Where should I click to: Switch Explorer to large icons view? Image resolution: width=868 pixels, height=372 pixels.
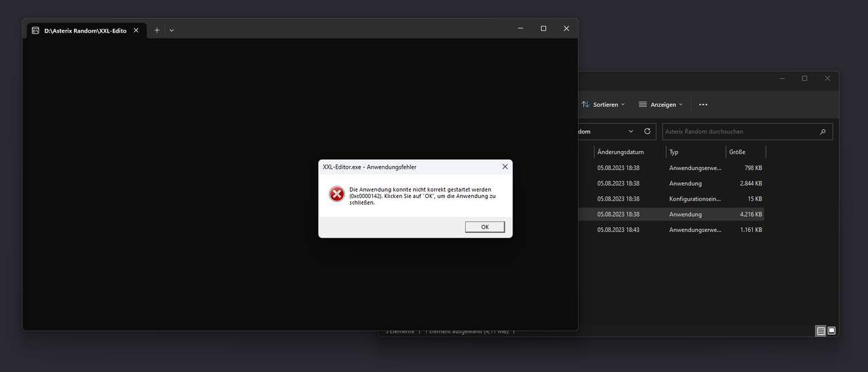click(x=831, y=331)
